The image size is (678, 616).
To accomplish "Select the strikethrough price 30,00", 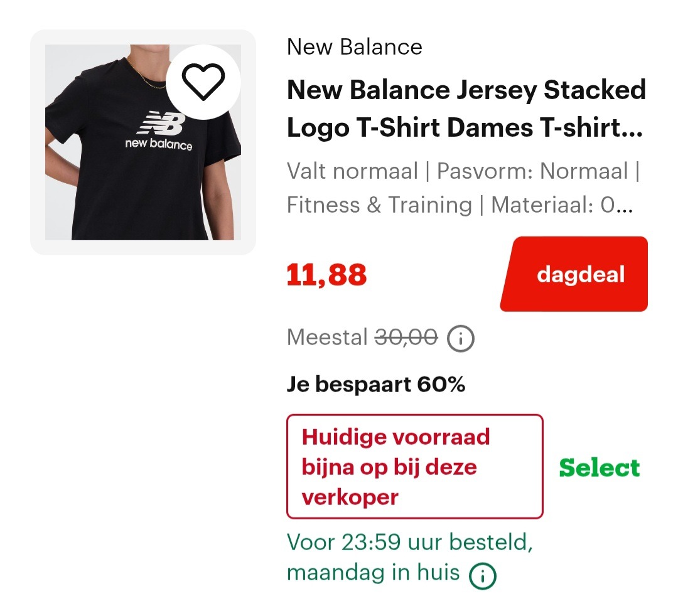I will coord(406,337).
